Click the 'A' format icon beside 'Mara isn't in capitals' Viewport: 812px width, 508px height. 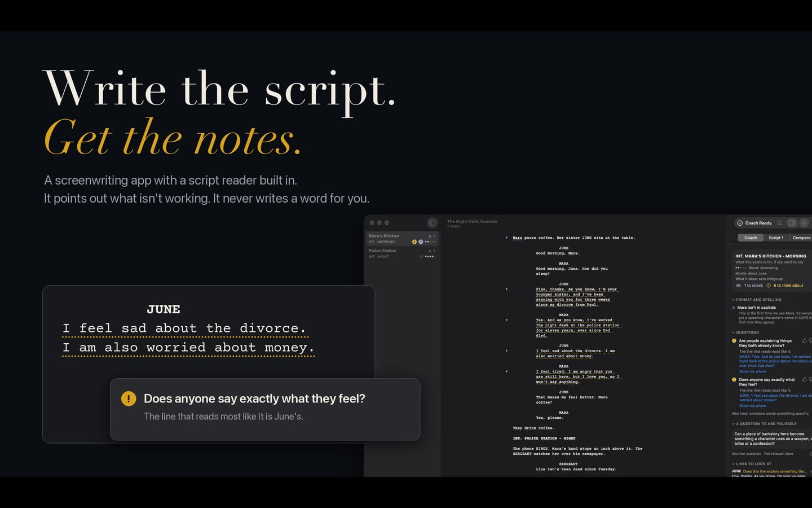734,308
